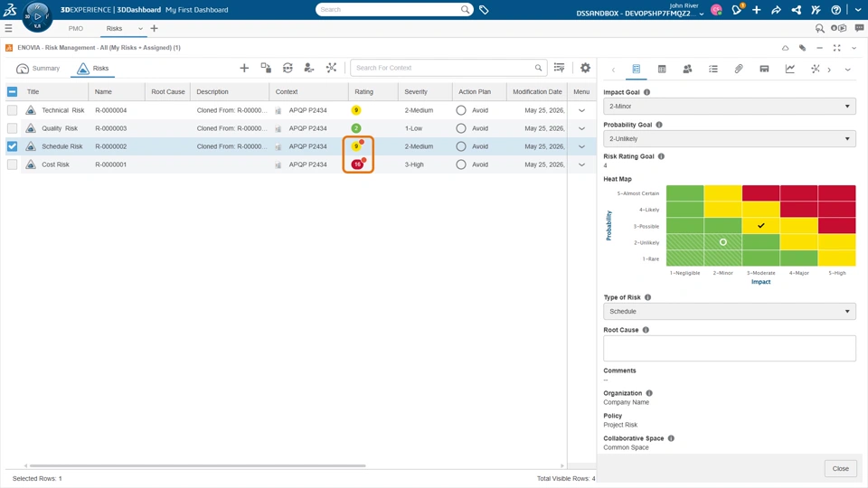Open the table view icon in the side panel
This screenshot has width=868, height=488.
pyautogui.click(x=662, y=69)
